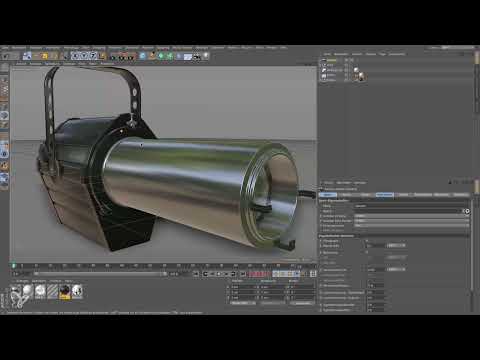Select the chrome sphere material at far right
Screen dimensions: 480x360
pos(77,292)
